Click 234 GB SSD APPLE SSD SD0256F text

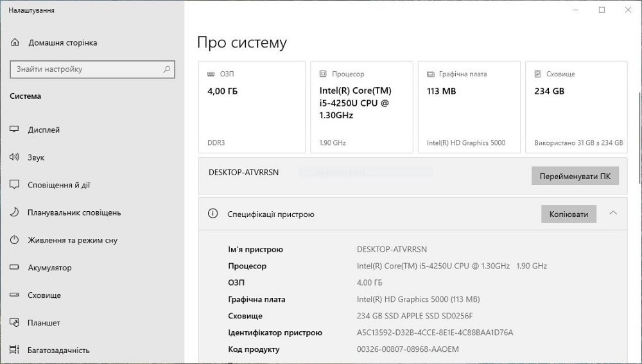point(415,316)
